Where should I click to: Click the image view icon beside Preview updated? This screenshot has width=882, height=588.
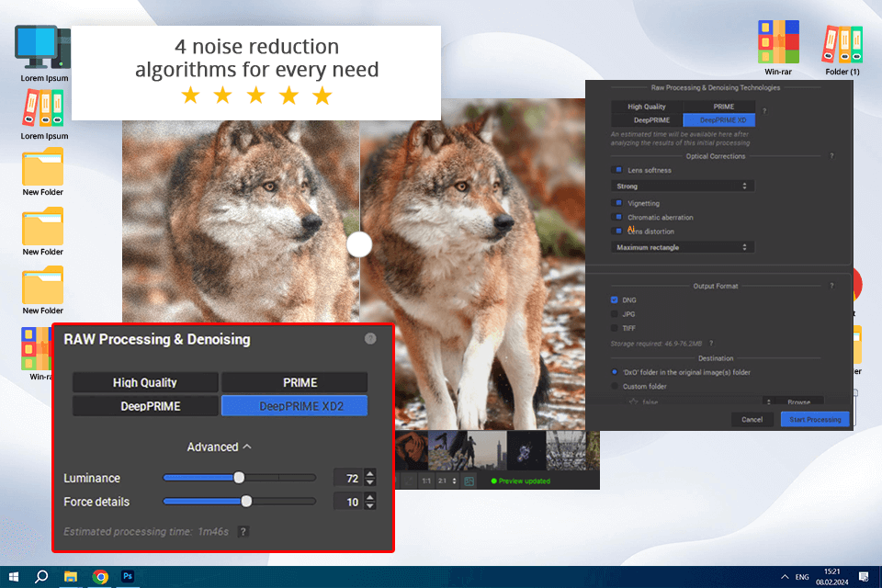[x=469, y=481]
